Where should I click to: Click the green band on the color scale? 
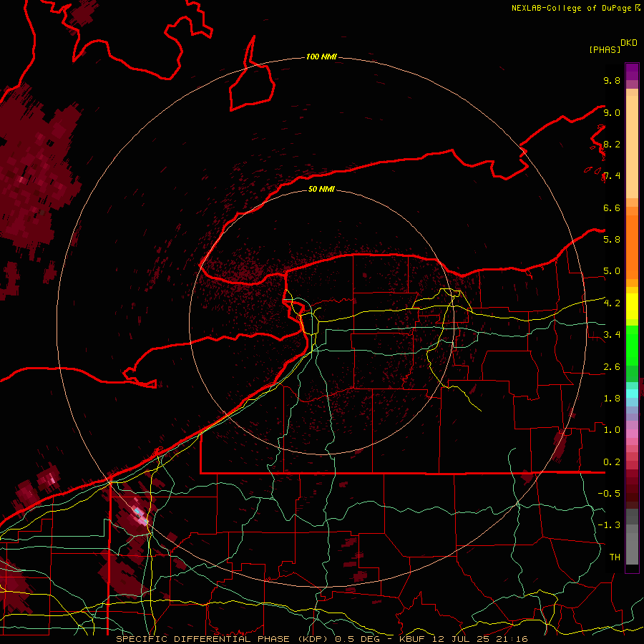tap(632, 345)
